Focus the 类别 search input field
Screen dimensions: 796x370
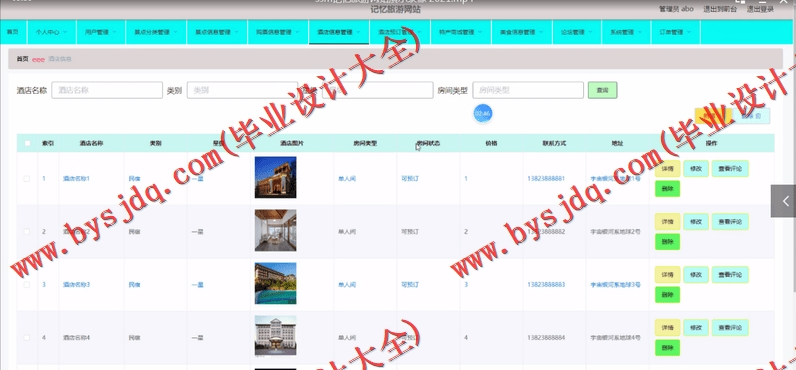(242, 90)
